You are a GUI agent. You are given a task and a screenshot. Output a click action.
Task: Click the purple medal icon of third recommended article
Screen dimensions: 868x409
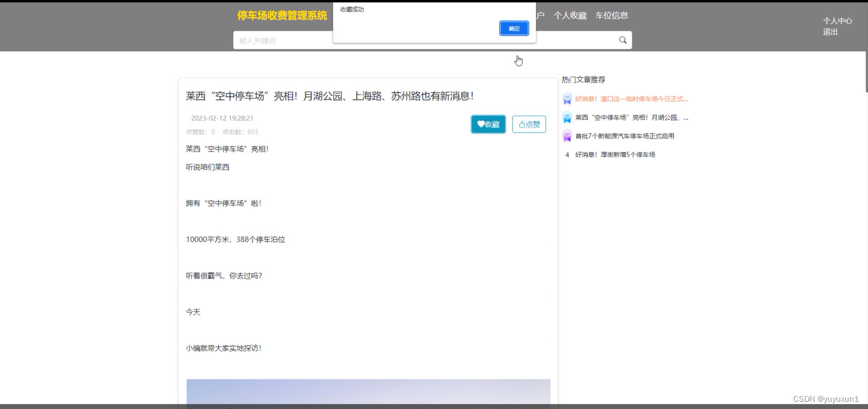tap(567, 136)
